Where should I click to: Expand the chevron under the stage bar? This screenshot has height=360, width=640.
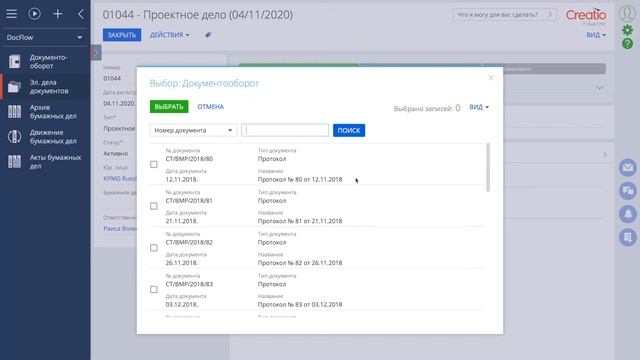599,88
